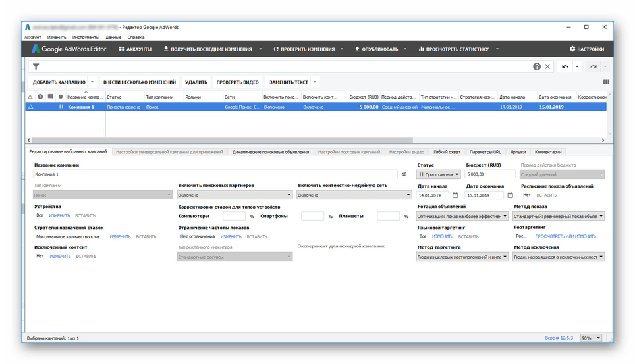
Task: Click the Название кампании input field
Action: click(215, 174)
